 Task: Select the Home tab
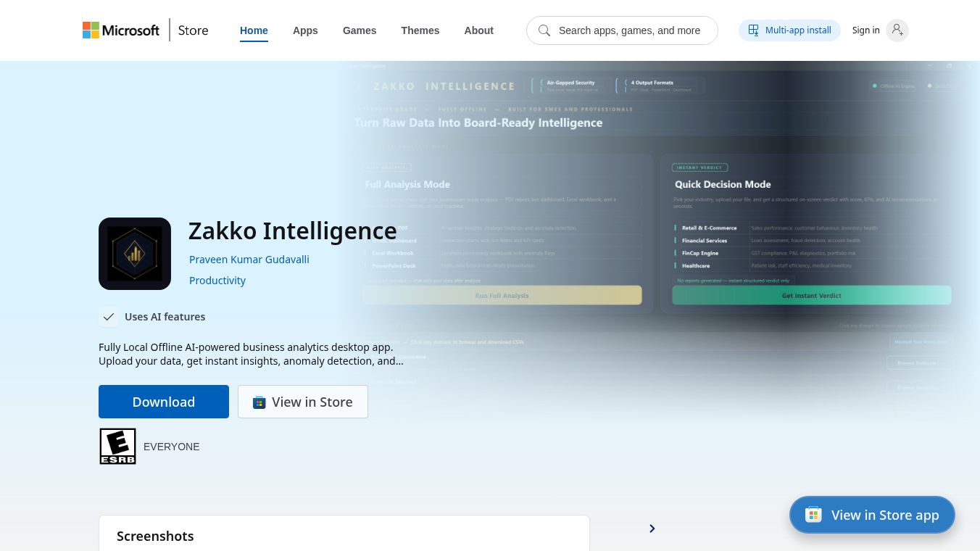tap(254, 30)
